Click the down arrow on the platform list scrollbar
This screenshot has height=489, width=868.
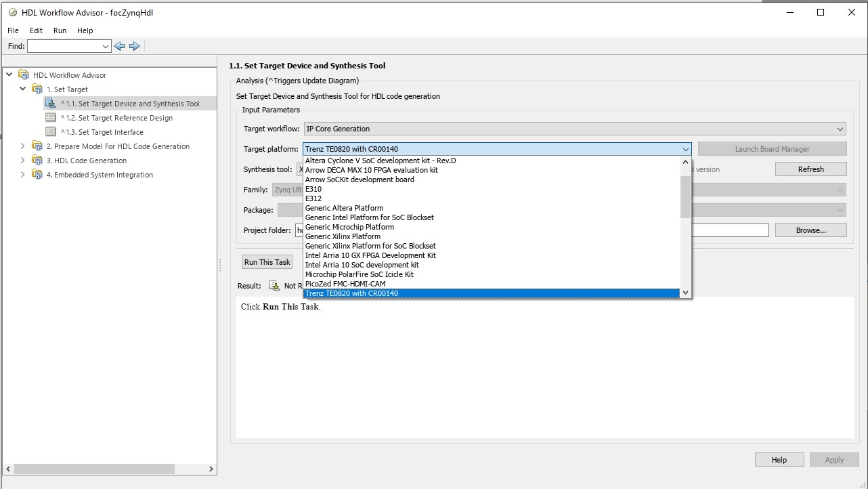coord(685,291)
